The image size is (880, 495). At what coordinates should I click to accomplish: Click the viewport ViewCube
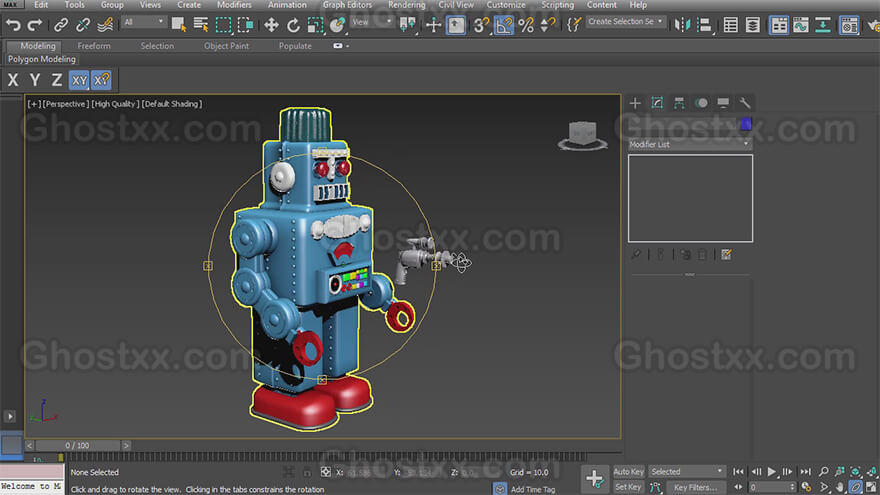click(582, 135)
